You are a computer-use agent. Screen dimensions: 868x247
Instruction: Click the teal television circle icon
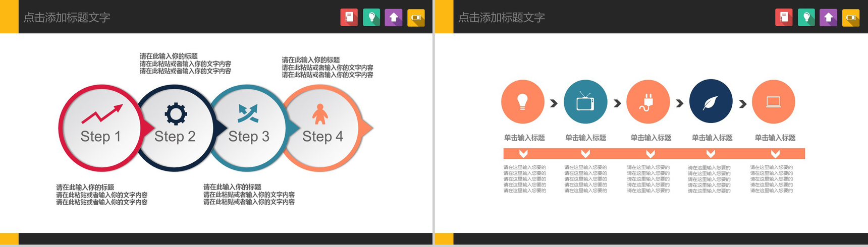tap(585, 102)
